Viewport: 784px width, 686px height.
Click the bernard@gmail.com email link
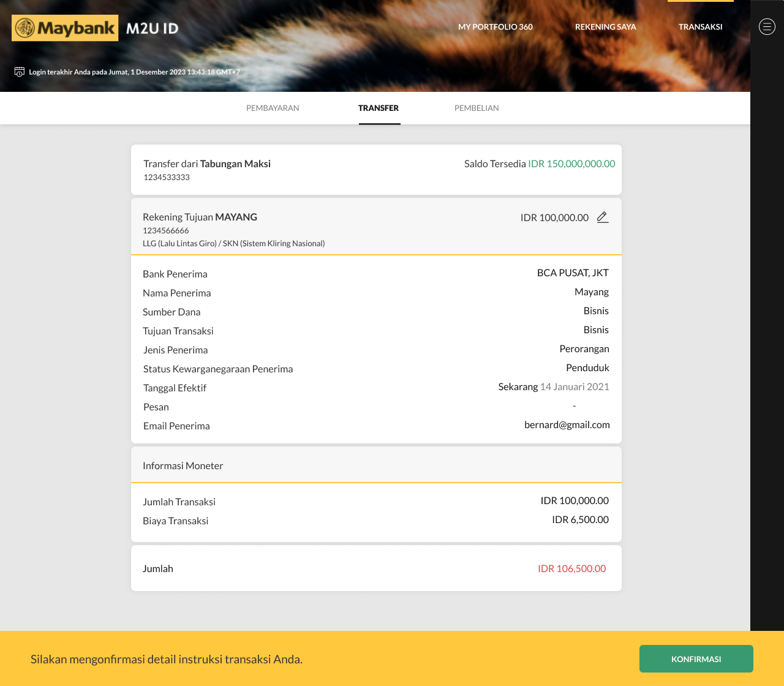coord(567,424)
